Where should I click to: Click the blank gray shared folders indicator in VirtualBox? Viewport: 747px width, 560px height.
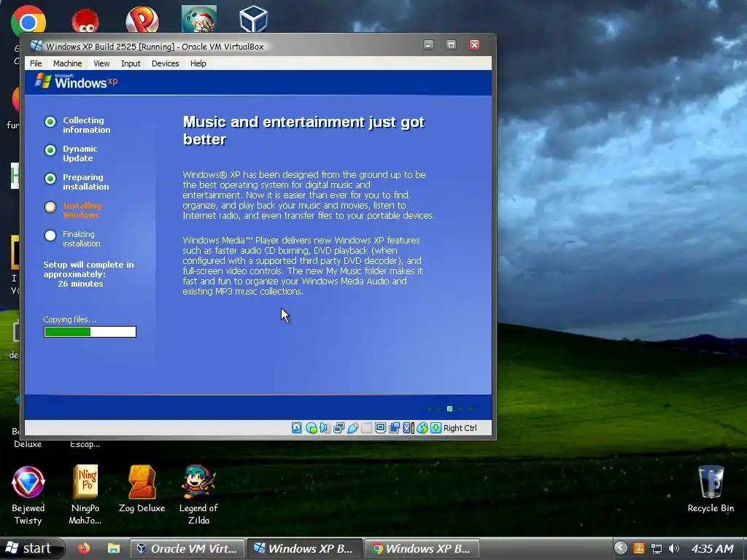pos(366,427)
